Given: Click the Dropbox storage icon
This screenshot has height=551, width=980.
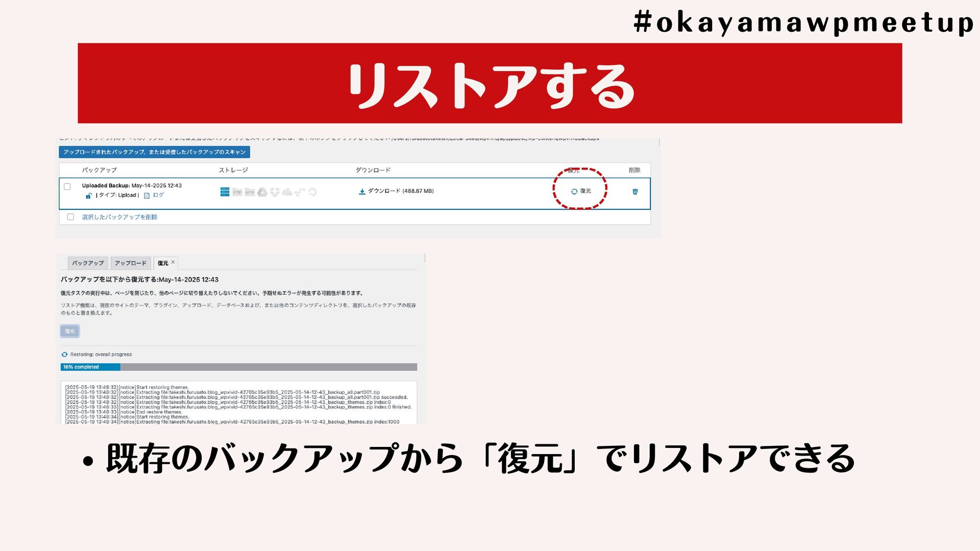Looking at the screenshot, I should [x=275, y=192].
